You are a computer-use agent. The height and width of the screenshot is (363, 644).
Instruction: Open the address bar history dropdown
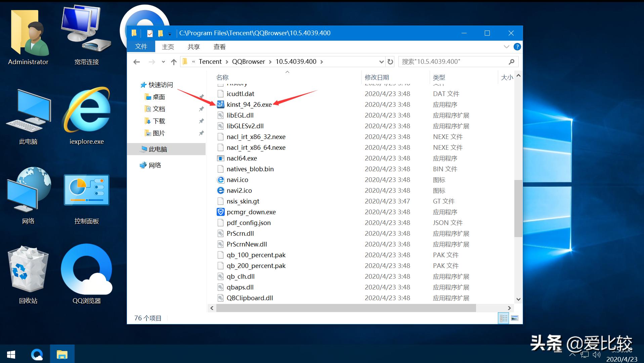pyautogui.click(x=381, y=62)
